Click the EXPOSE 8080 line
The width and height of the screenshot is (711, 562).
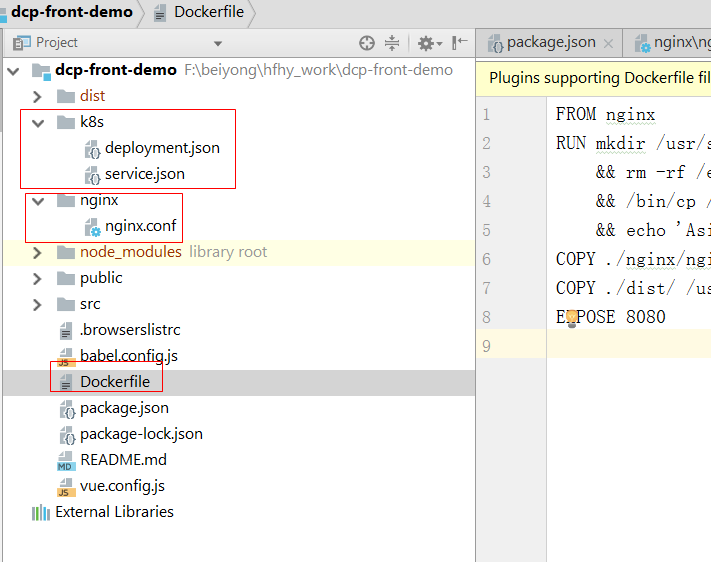pyautogui.click(x=610, y=317)
